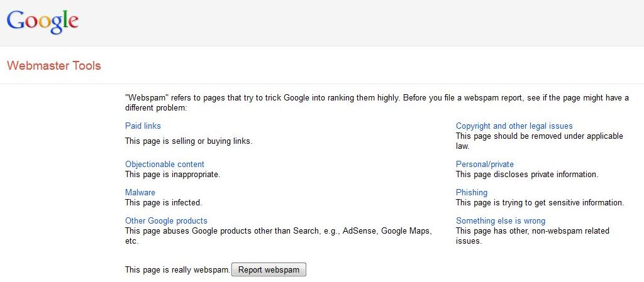Click 'non-webspam related issues' description
644x282 pixels.
[x=533, y=236]
